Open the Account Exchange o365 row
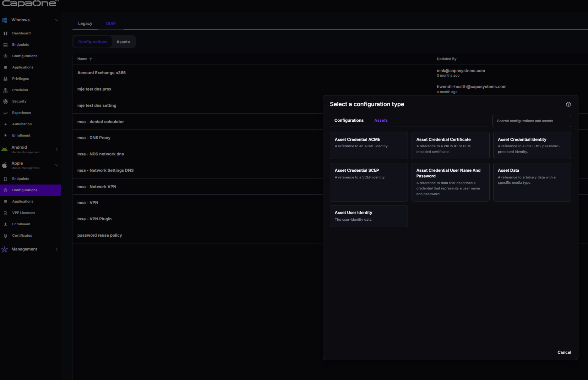Viewport: 588px width, 380px height. 330,73
